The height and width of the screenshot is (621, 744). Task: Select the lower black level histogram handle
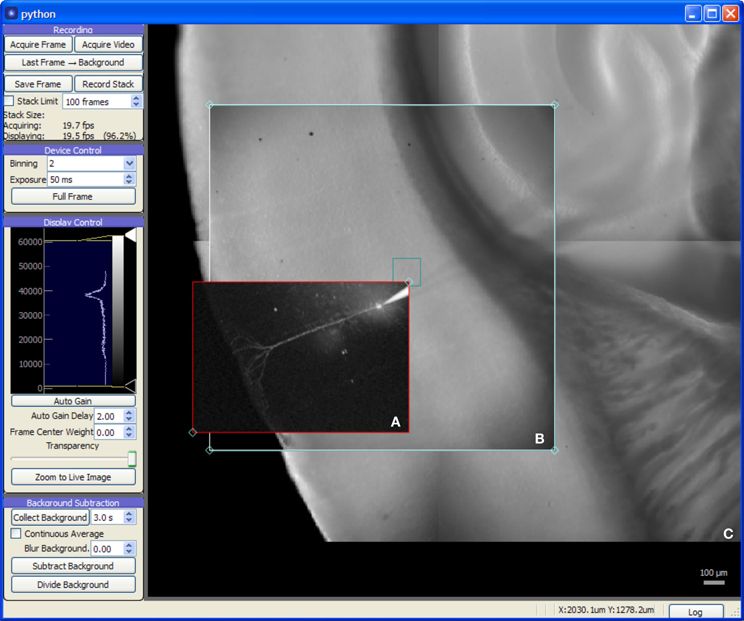130,386
